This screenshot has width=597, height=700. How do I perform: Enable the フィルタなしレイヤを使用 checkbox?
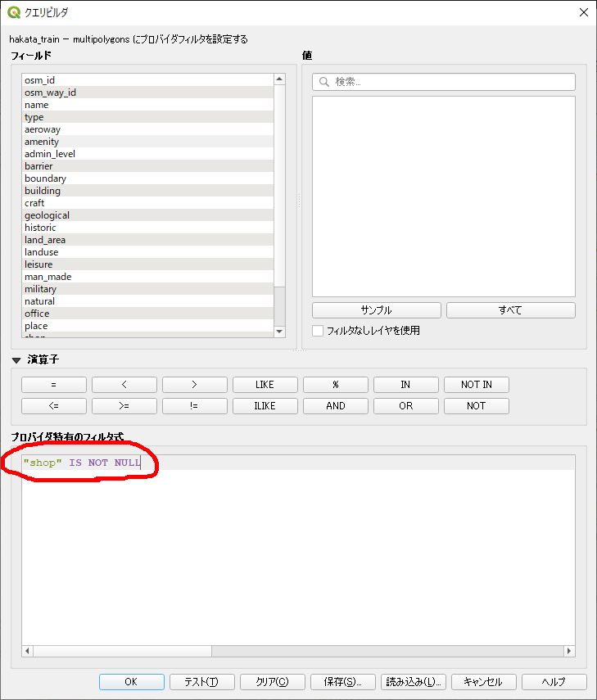click(x=318, y=331)
